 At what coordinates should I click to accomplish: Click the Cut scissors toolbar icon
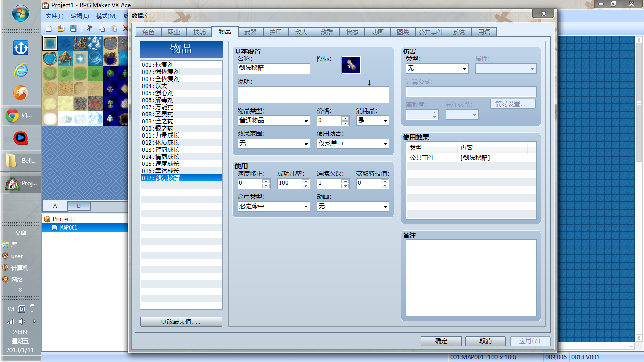point(89,28)
